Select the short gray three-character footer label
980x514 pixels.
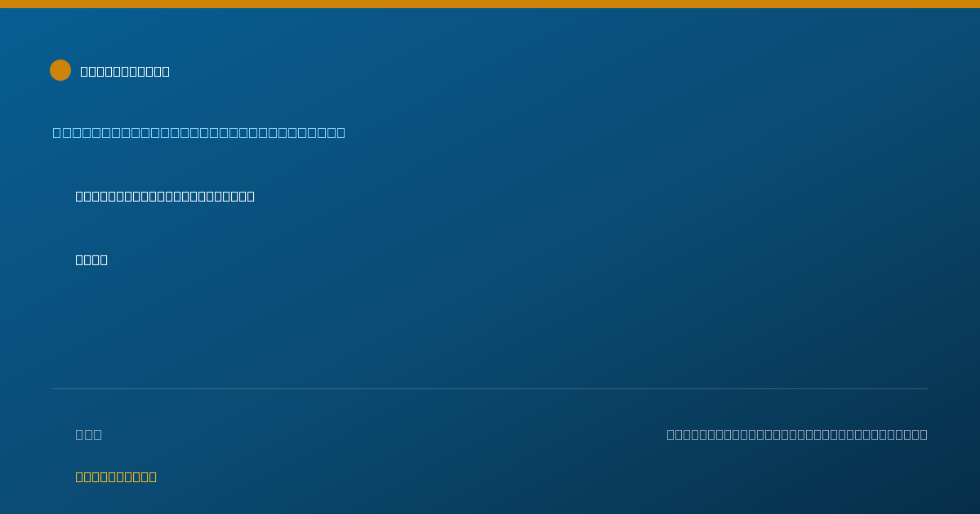coord(89,434)
